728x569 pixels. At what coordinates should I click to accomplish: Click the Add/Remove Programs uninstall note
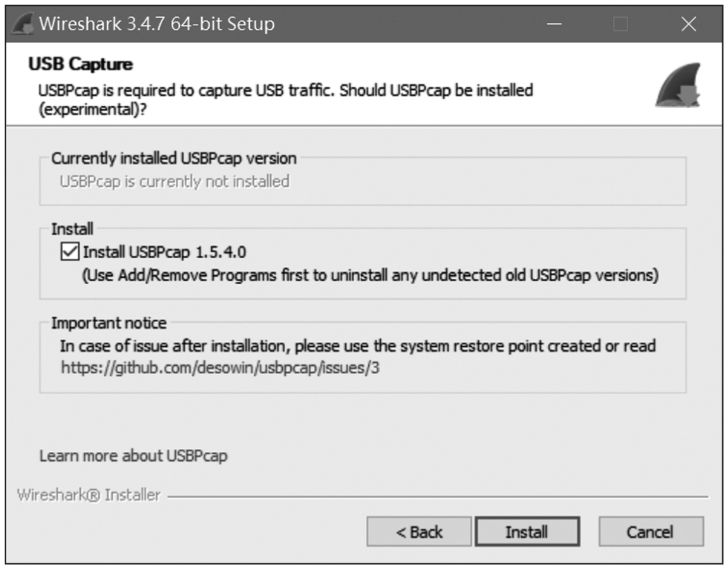pos(371,276)
